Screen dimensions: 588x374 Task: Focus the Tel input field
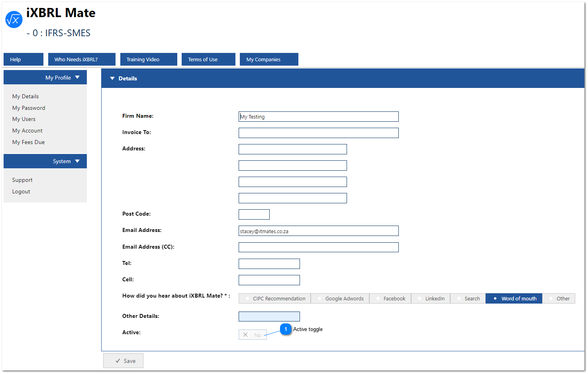click(x=269, y=264)
